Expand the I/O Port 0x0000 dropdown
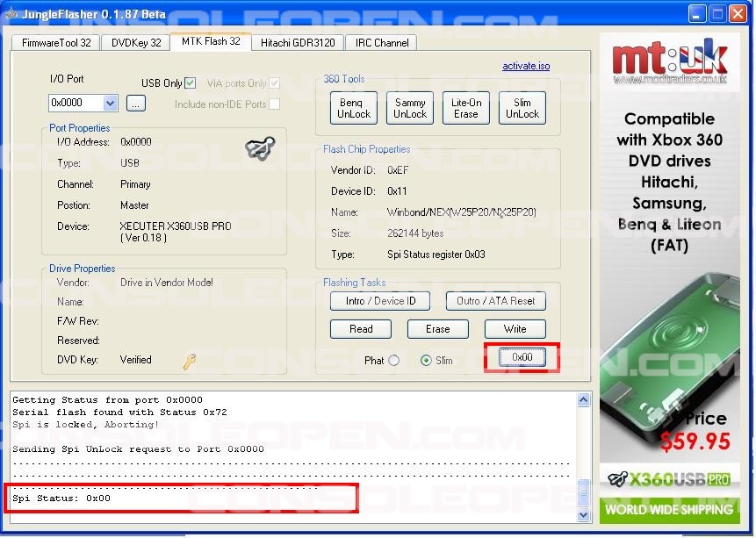This screenshot has width=756, height=538. (110, 104)
